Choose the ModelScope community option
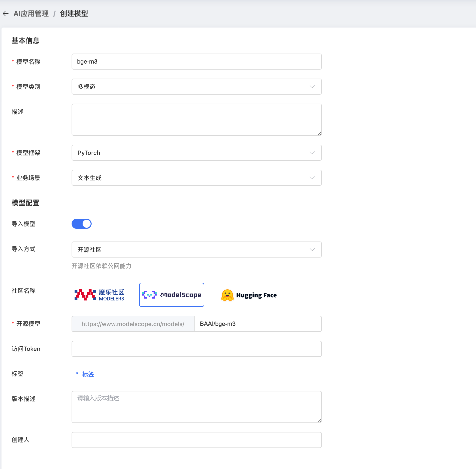Screen dimensions: 476x469 pos(172,295)
